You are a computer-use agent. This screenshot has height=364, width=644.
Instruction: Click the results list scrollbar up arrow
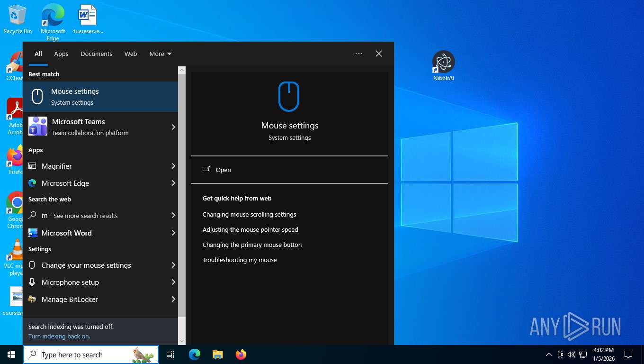point(182,70)
